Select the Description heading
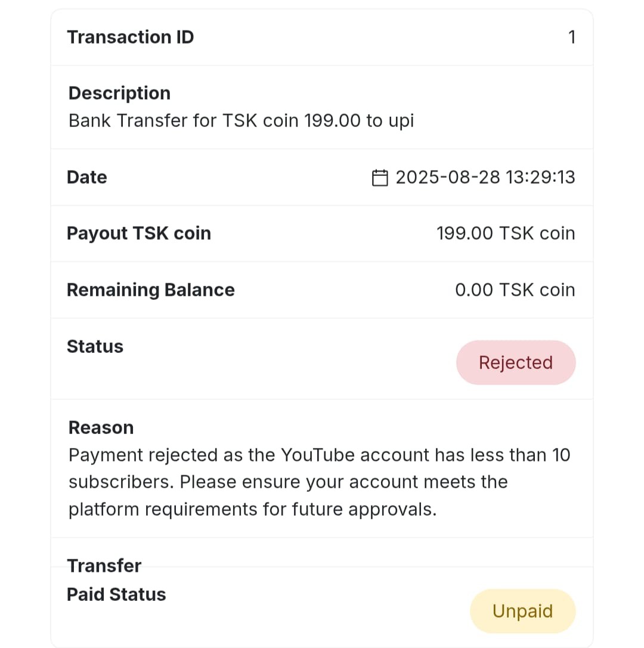 [x=119, y=93]
